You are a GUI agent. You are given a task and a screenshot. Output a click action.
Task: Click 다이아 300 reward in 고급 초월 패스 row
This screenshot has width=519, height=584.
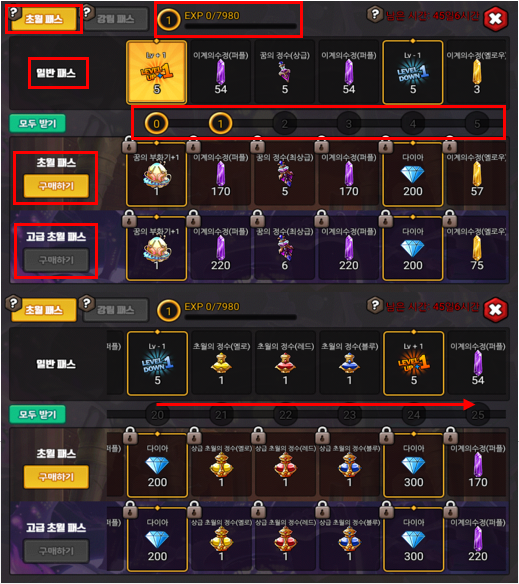(414, 539)
